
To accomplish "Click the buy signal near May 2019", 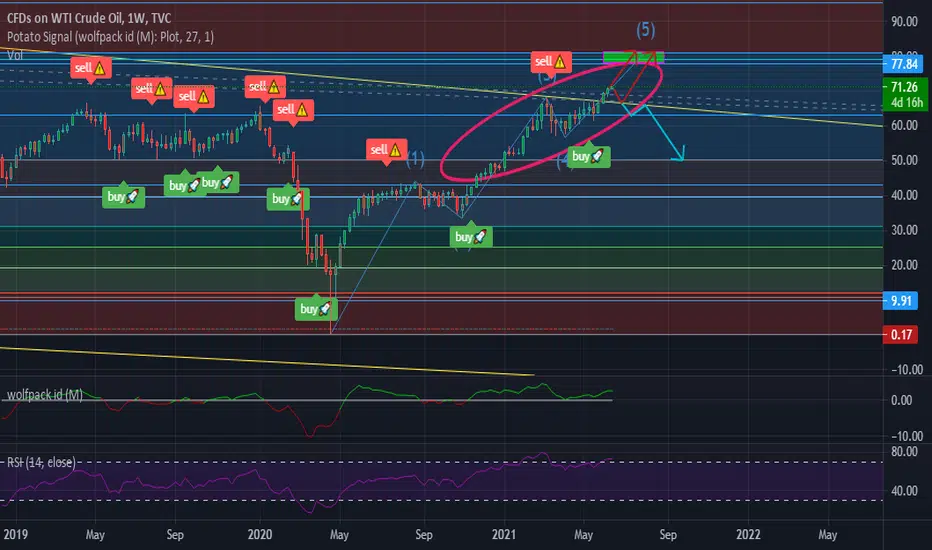I will point(123,196).
